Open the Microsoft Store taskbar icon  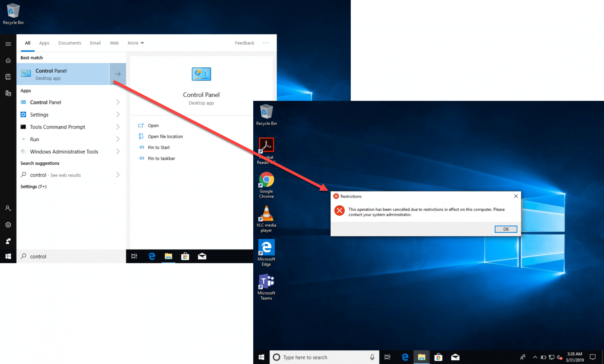(438, 357)
